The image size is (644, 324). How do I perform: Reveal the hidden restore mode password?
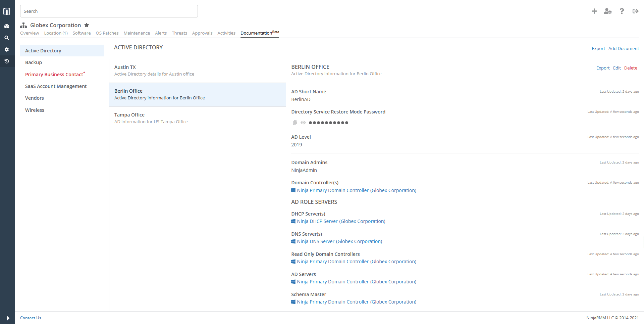pyautogui.click(x=304, y=123)
